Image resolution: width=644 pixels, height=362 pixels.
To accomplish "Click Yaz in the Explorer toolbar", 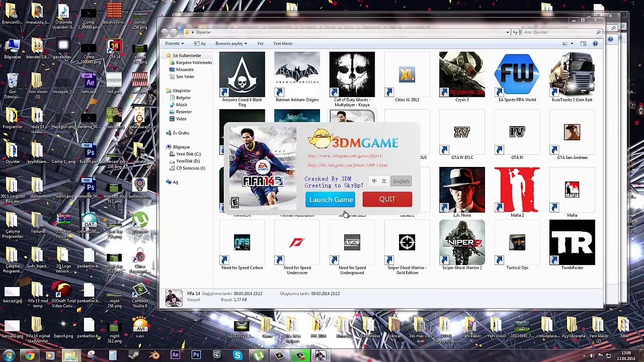I will (x=260, y=43).
